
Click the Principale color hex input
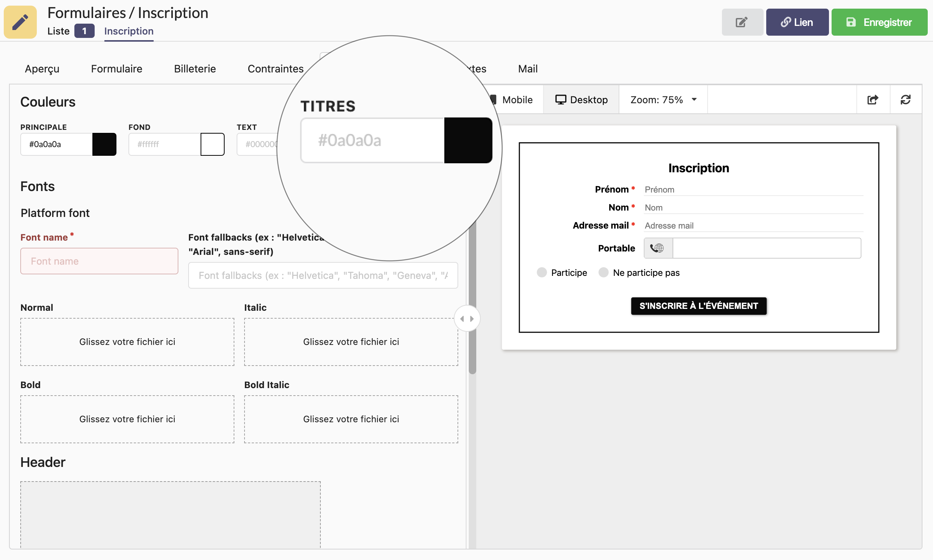point(57,144)
